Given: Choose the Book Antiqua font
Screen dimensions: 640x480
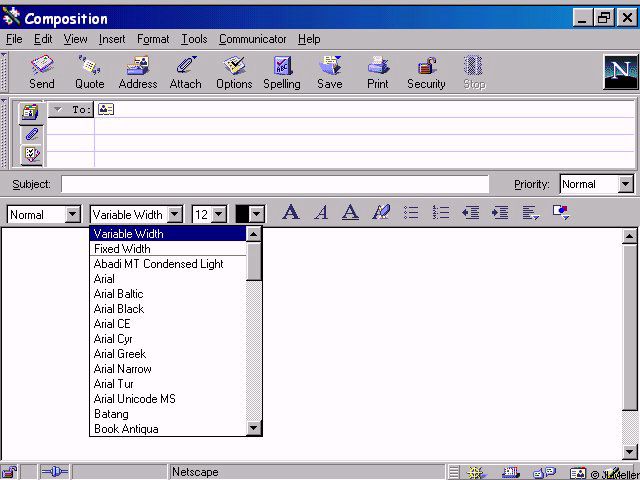Looking at the screenshot, I should (x=168, y=429).
